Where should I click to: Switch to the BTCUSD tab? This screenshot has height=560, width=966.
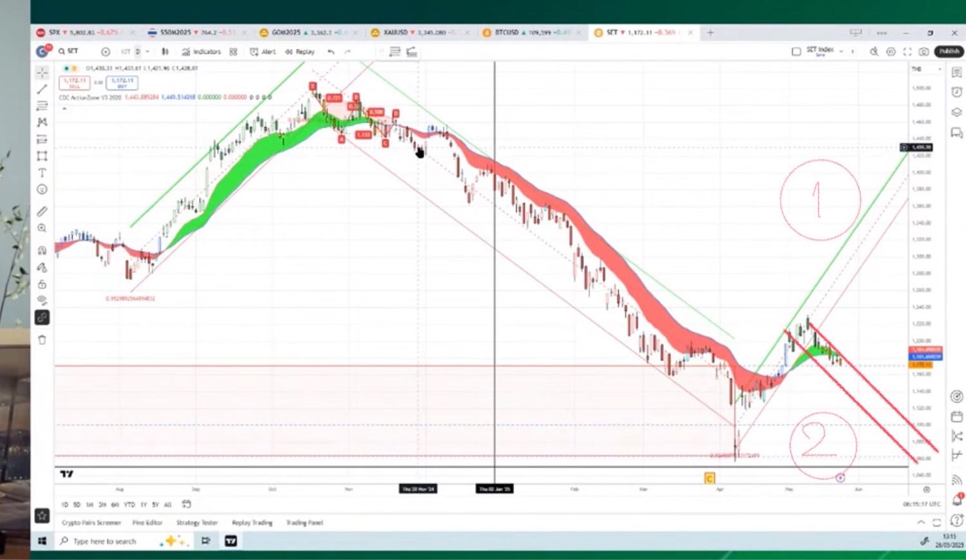pos(528,32)
